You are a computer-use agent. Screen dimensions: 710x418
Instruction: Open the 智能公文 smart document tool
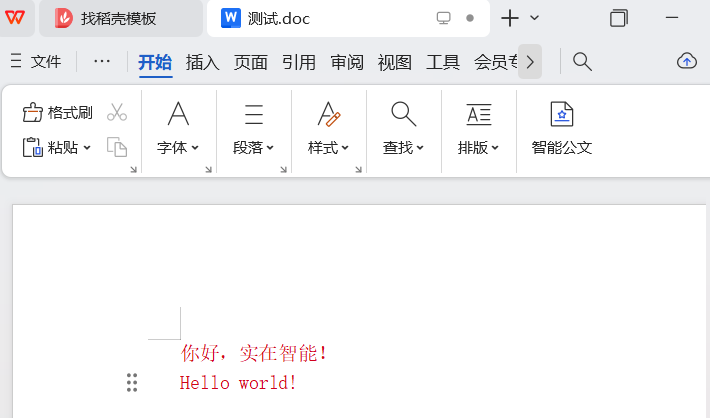561,129
